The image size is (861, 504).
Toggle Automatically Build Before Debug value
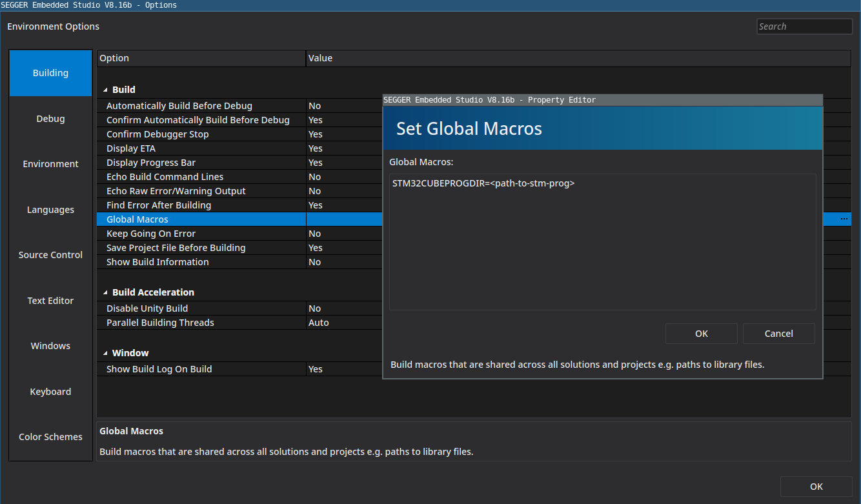tap(342, 106)
